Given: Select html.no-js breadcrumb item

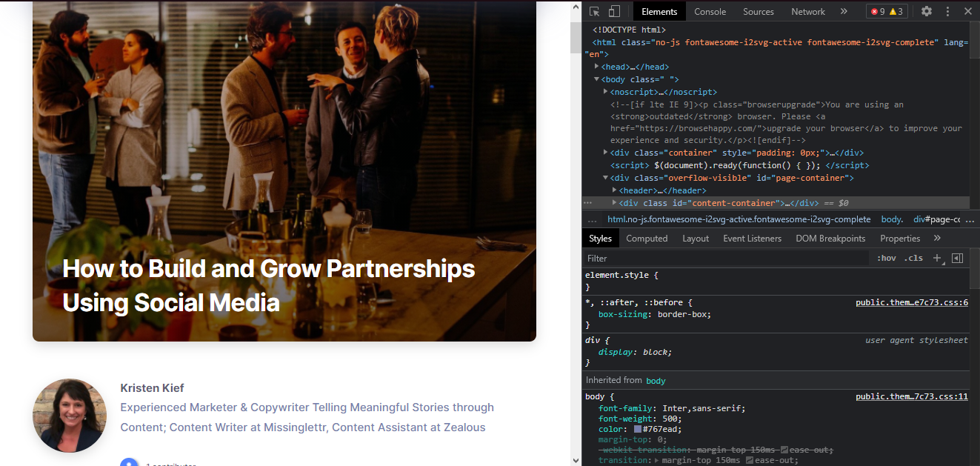Looking at the screenshot, I should click(x=739, y=219).
